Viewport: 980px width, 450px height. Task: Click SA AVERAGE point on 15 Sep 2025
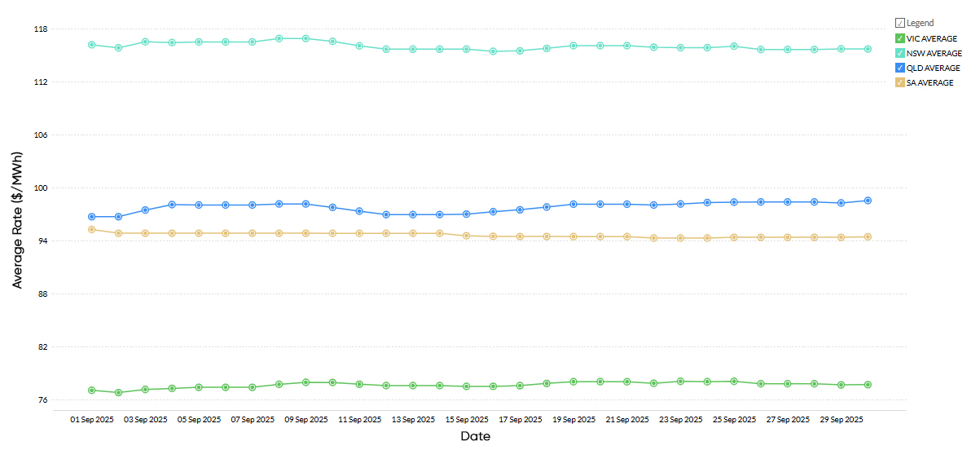(466, 236)
